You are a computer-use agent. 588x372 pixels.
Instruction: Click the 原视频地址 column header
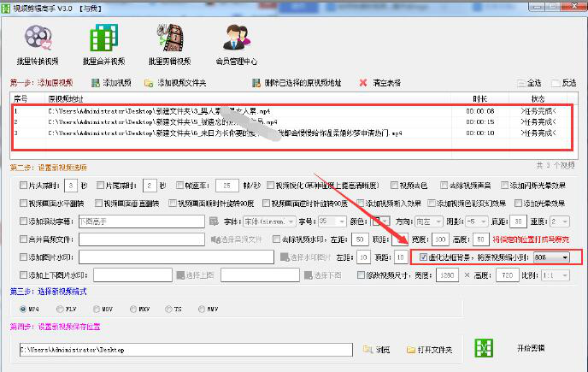249,98
